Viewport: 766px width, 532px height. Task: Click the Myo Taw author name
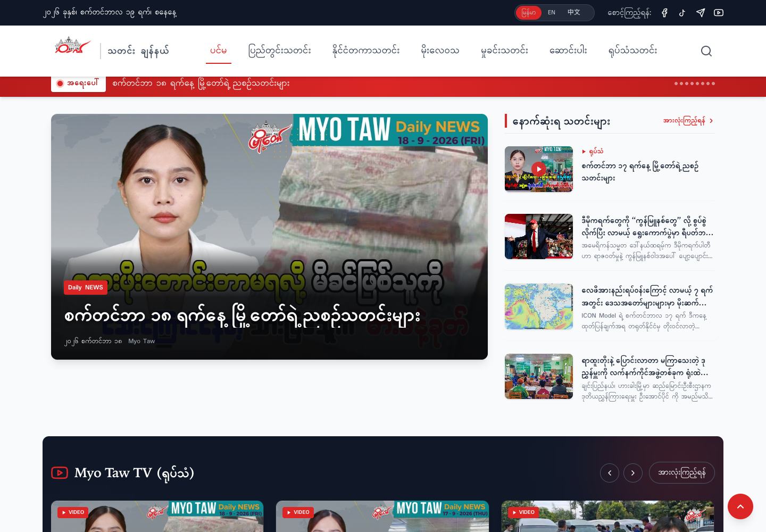(x=141, y=342)
